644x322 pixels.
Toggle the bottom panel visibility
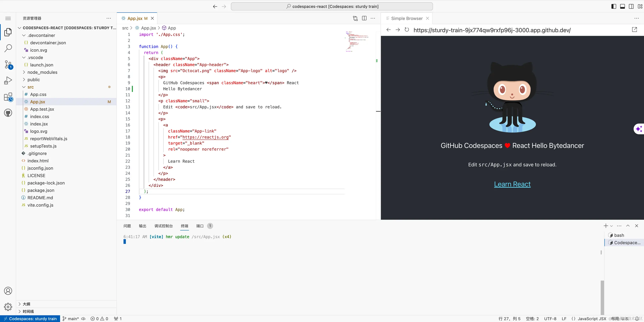[622, 7]
